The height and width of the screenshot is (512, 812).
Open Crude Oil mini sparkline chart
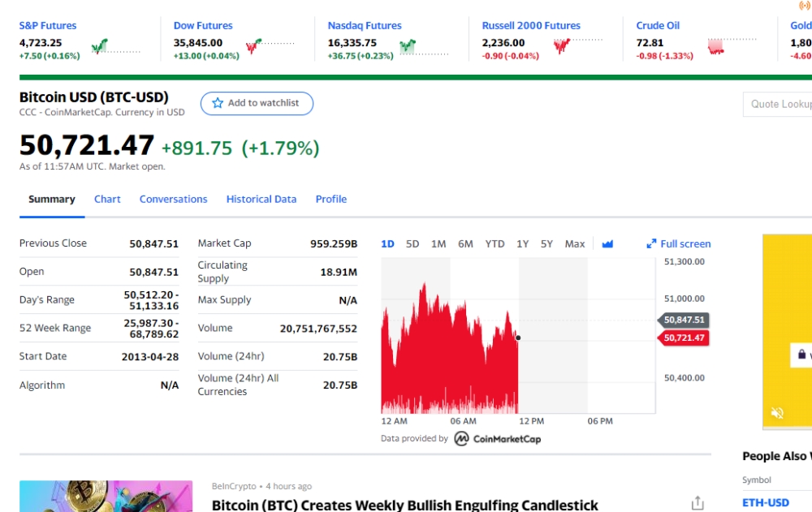click(x=732, y=46)
